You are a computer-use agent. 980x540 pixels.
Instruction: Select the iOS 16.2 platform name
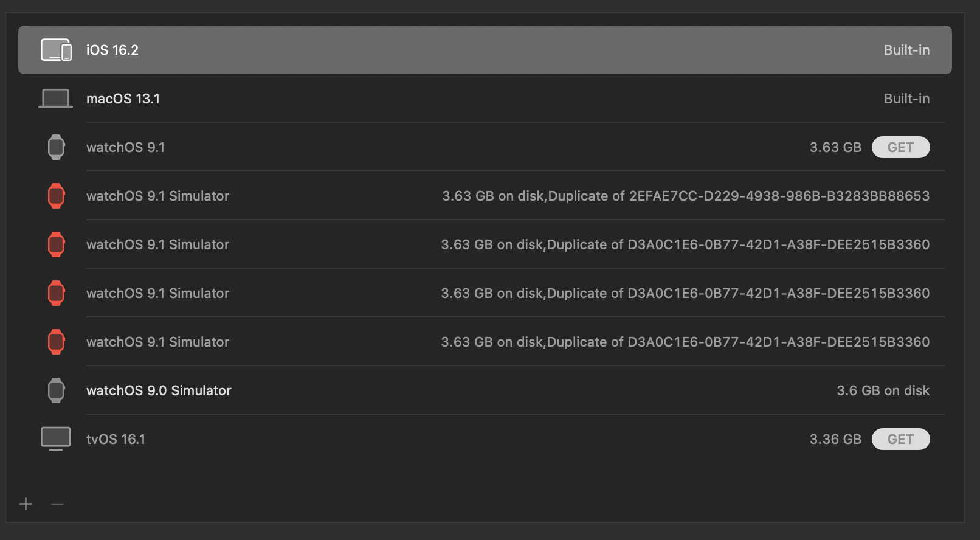coord(112,50)
